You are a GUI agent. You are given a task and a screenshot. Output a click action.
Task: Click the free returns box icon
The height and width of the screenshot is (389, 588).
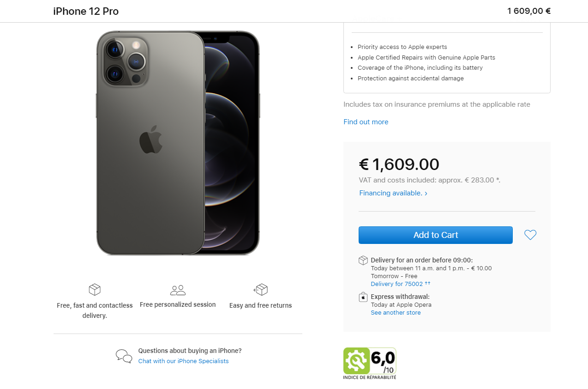(x=261, y=290)
